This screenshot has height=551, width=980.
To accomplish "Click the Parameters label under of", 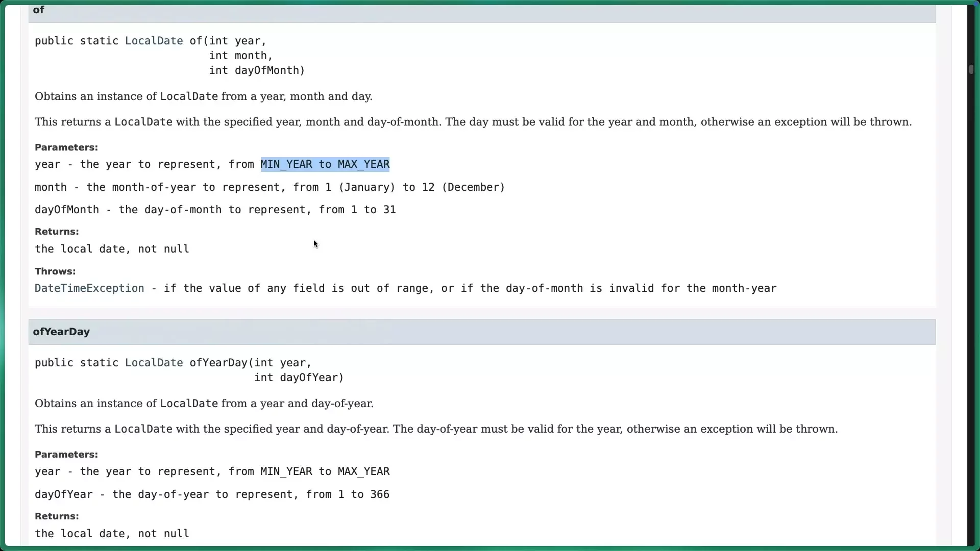I will tap(66, 147).
